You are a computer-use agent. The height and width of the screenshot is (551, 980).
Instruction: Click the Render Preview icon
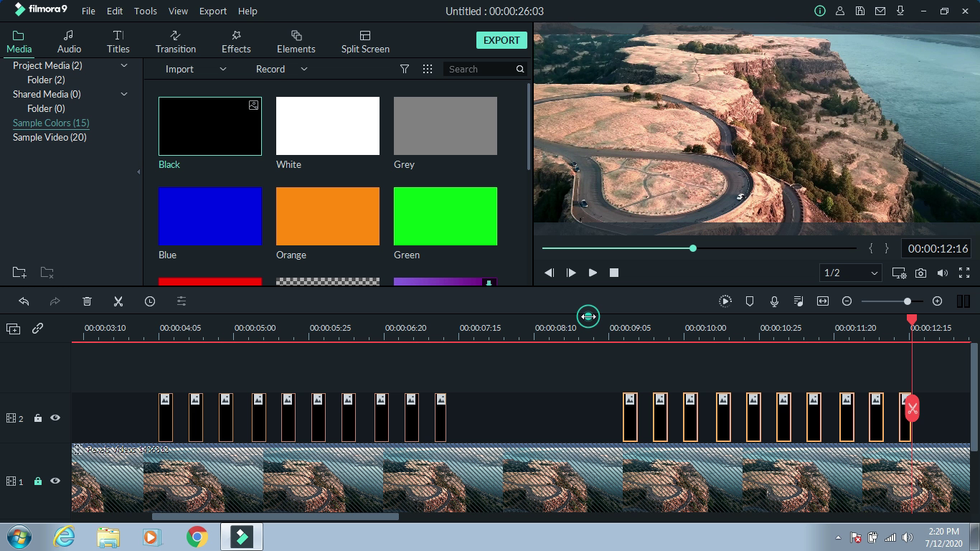point(725,301)
